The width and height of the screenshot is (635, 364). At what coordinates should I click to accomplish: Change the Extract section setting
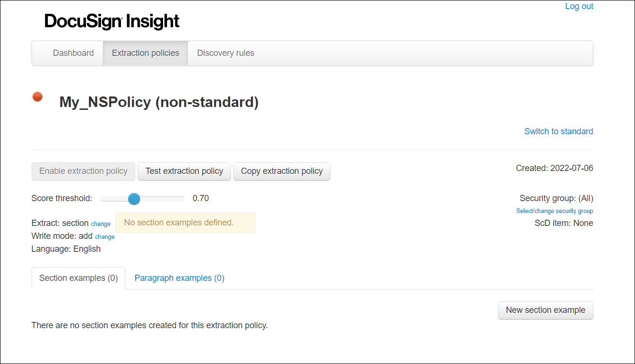(x=100, y=224)
